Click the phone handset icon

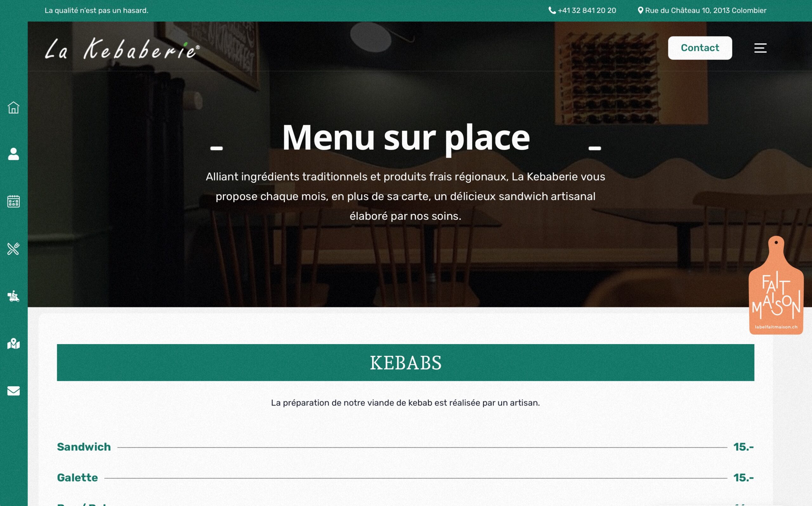[x=552, y=10]
